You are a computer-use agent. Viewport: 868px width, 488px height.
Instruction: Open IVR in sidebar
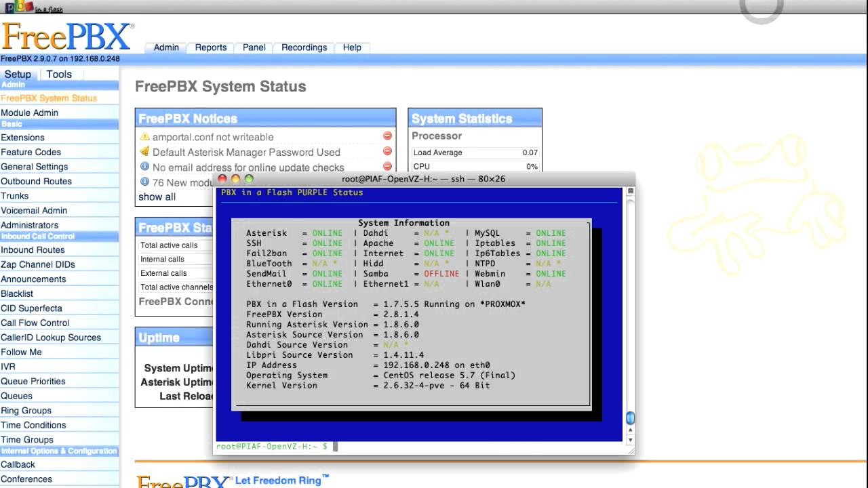[x=8, y=367]
